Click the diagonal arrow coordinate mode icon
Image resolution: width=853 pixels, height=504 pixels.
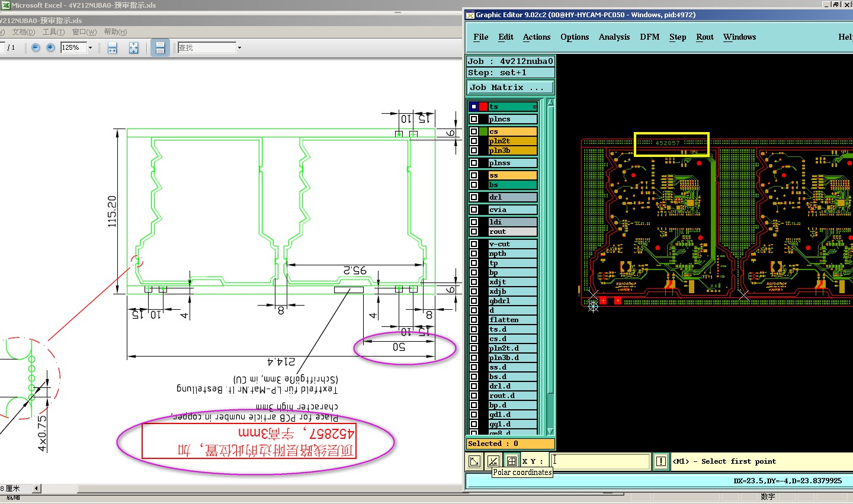point(474,461)
